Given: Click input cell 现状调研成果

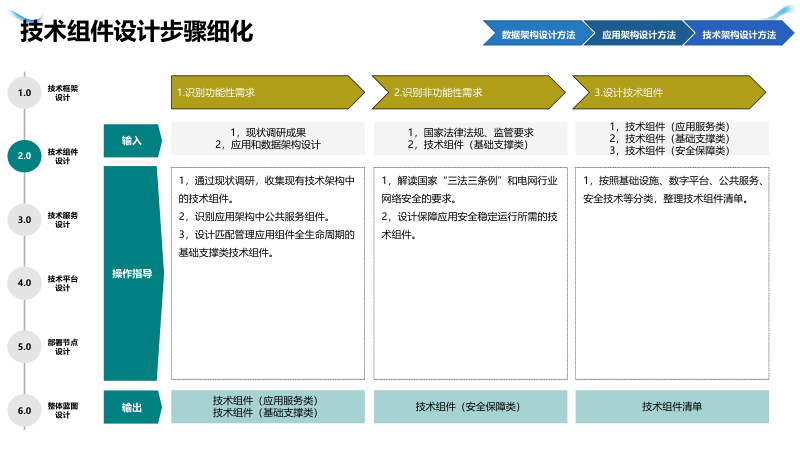Looking at the screenshot, I should pos(268,133).
